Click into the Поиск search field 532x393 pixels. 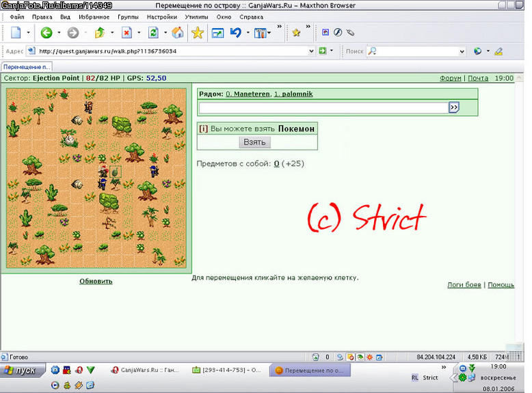(x=417, y=51)
